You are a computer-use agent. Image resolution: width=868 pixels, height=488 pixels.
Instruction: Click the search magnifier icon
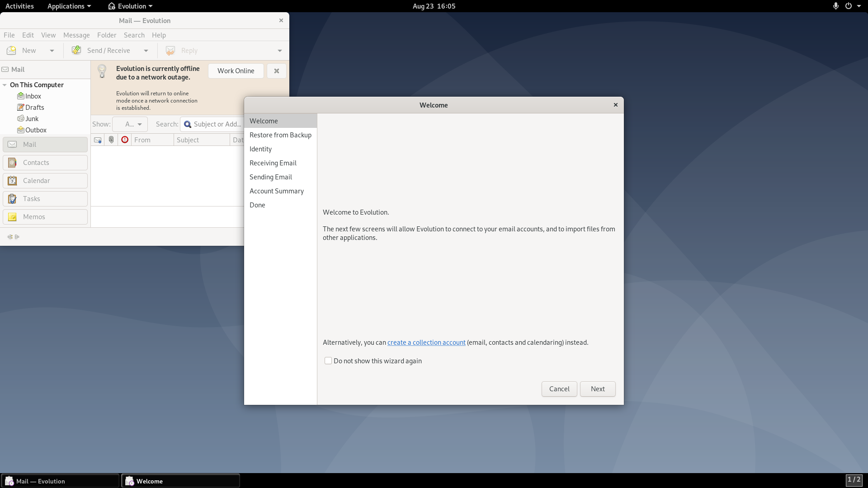pyautogui.click(x=188, y=124)
